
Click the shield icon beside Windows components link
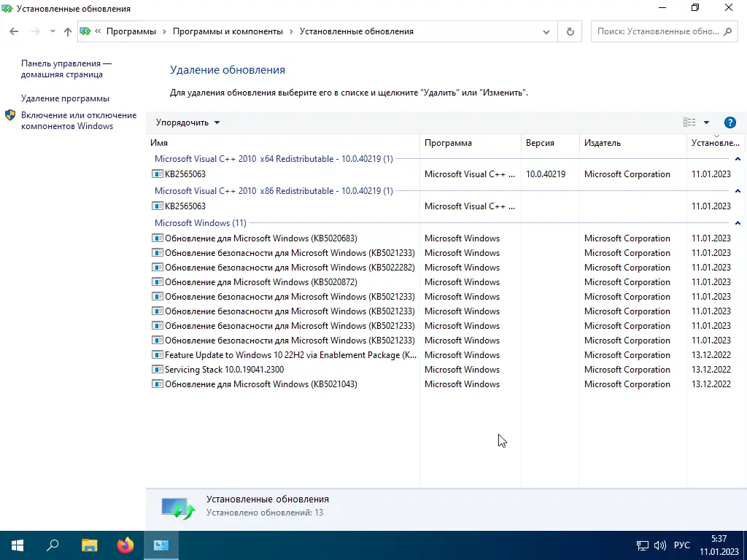point(10,115)
